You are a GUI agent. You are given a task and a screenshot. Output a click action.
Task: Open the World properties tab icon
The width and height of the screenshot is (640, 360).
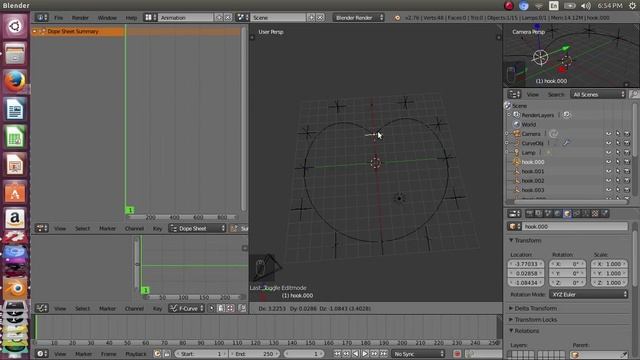(558, 213)
